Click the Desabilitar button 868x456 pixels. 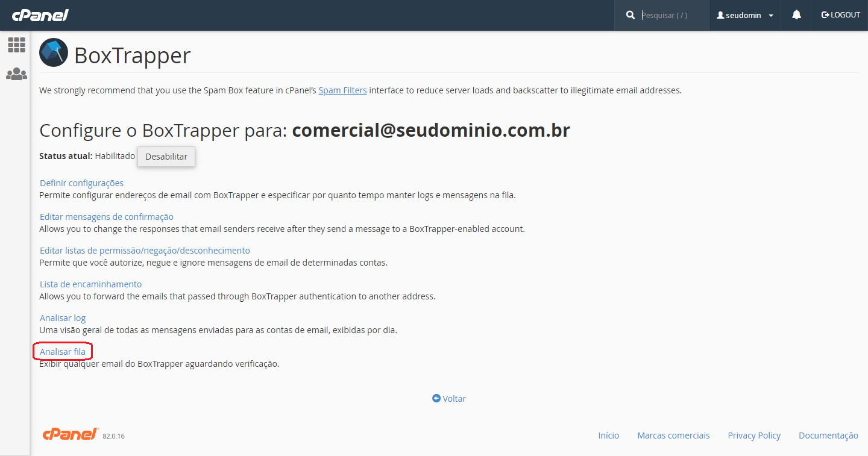tap(166, 156)
